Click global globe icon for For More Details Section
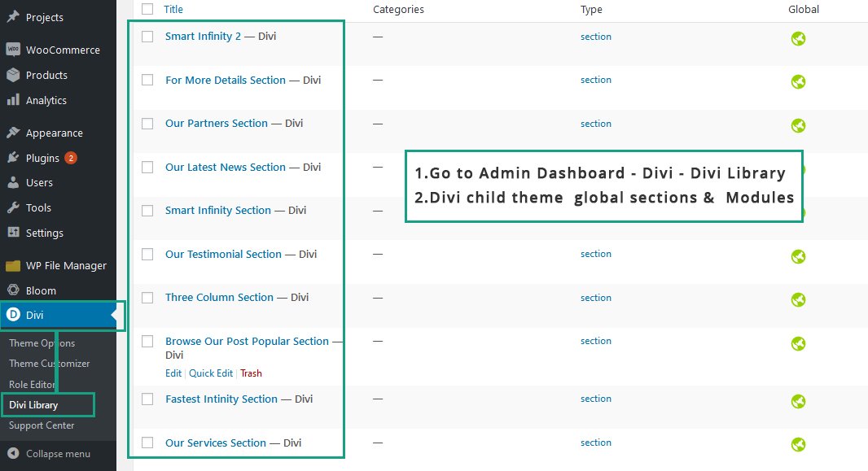868x471 pixels. [x=798, y=82]
